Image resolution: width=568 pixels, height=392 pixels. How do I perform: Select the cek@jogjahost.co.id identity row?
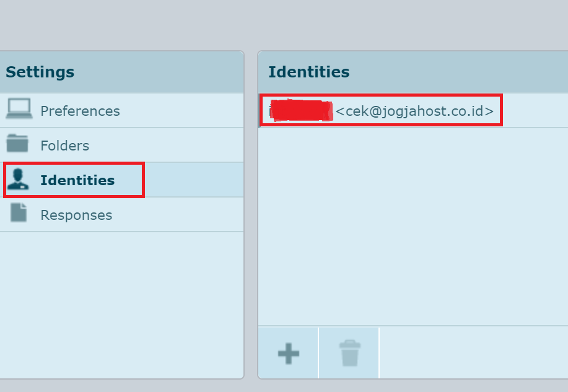click(413, 111)
